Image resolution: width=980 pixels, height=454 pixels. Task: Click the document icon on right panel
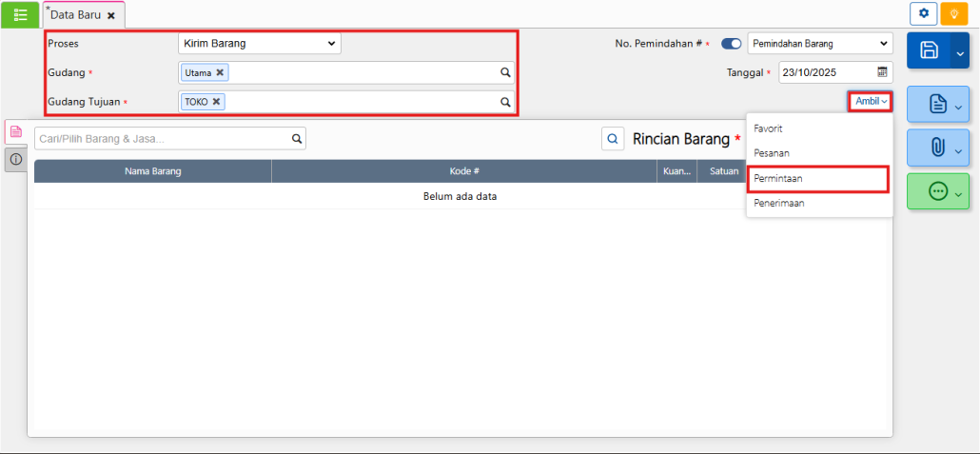[937, 104]
